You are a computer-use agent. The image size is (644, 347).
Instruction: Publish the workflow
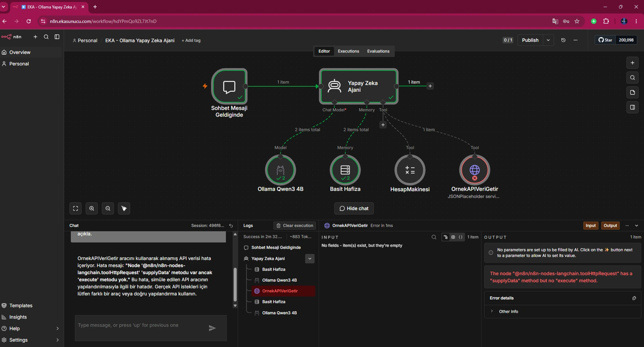pos(530,40)
